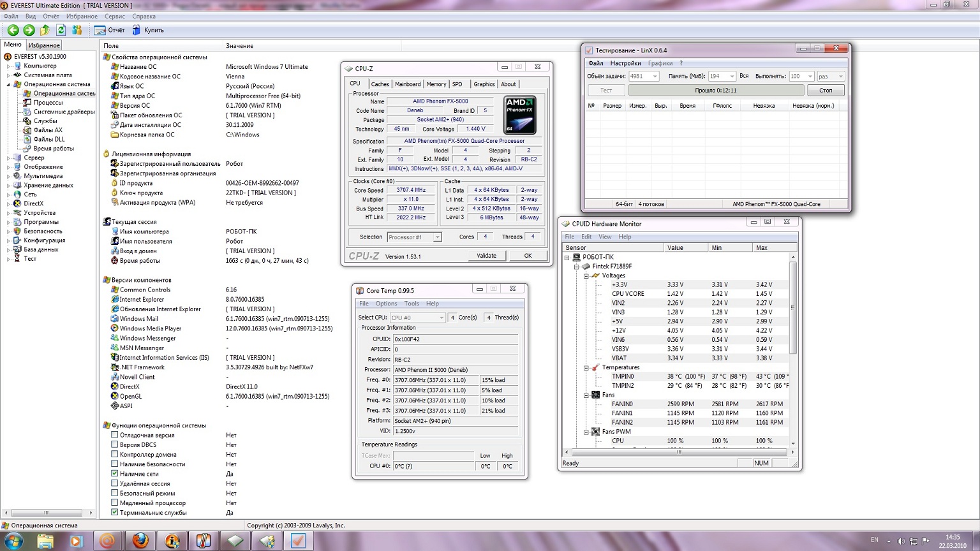Select the DirectX tree item icon
The height and width of the screenshot is (551, 980).
coord(18,203)
